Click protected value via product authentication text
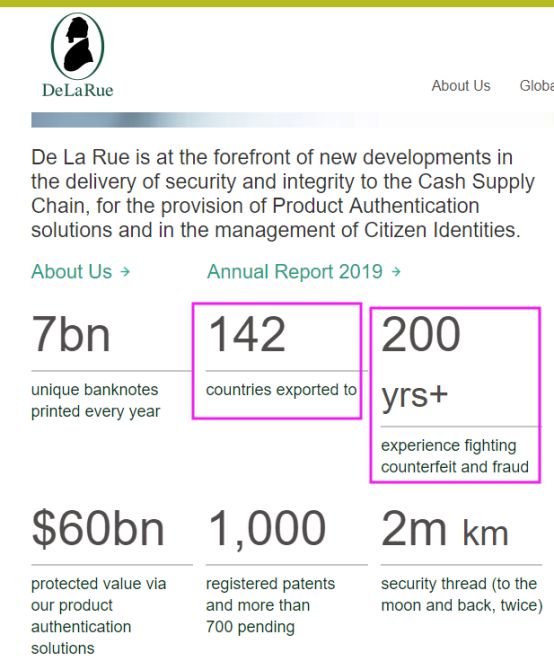 [x=99, y=616]
